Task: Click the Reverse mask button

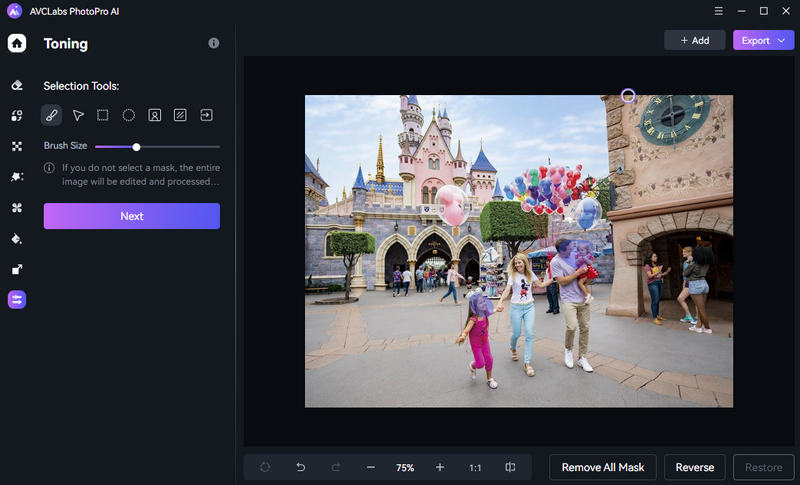Action: (x=694, y=467)
